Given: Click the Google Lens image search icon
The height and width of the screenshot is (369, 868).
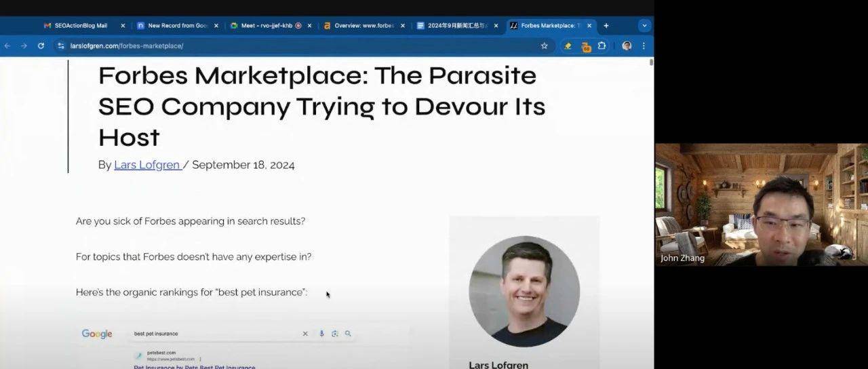Looking at the screenshot, I should [335, 334].
